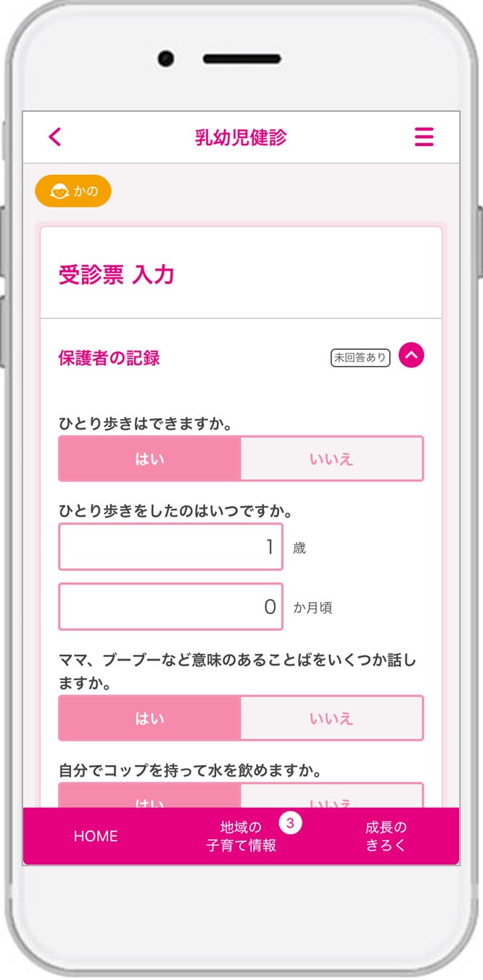
Task: Tap the 未回答あり label
Action: [360, 357]
